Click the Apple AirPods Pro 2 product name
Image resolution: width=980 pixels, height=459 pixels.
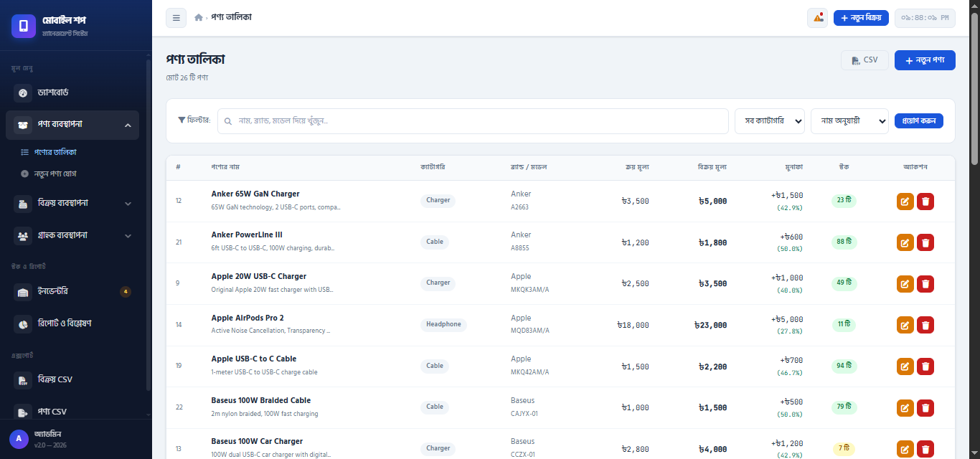248,318
